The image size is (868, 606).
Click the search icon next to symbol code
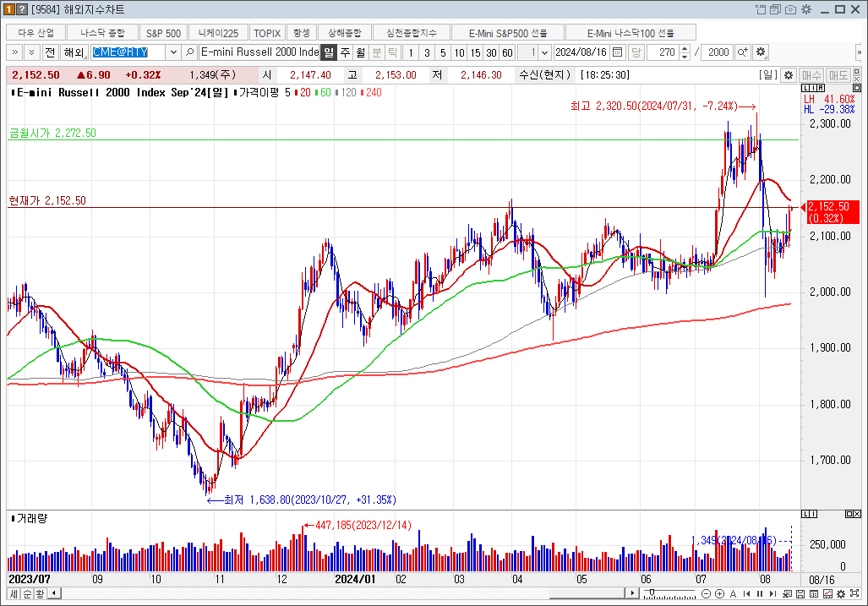pyautogui.click(x=190, y=52)
